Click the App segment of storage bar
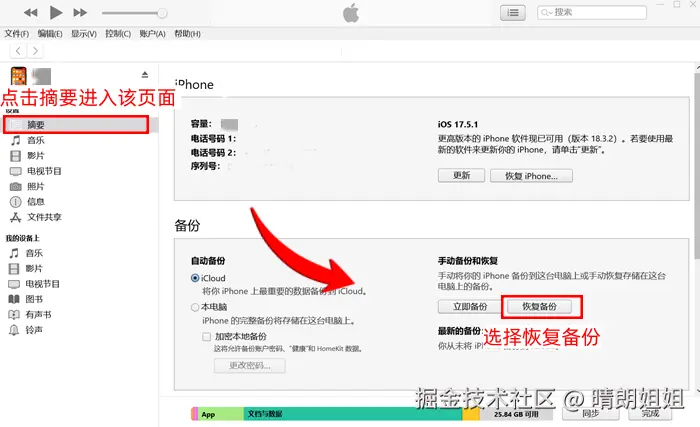The height and width of the screenshot is (427, 700). 221,414
